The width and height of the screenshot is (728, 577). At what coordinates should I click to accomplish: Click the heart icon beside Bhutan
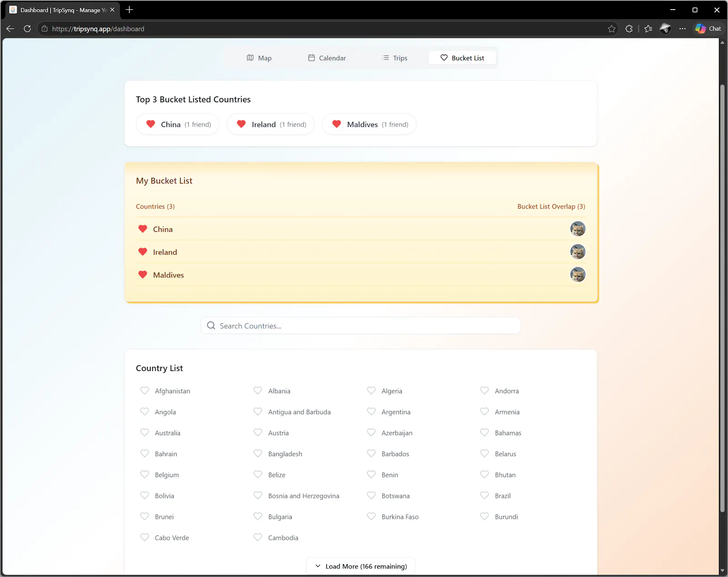pos(485,474)
